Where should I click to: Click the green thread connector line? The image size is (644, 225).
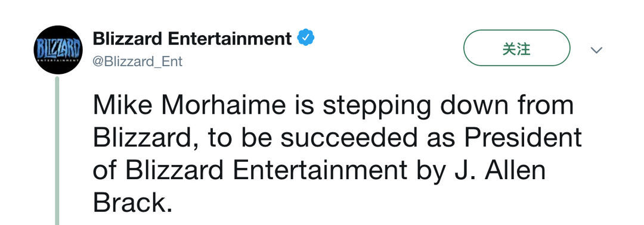pos(57,151)
